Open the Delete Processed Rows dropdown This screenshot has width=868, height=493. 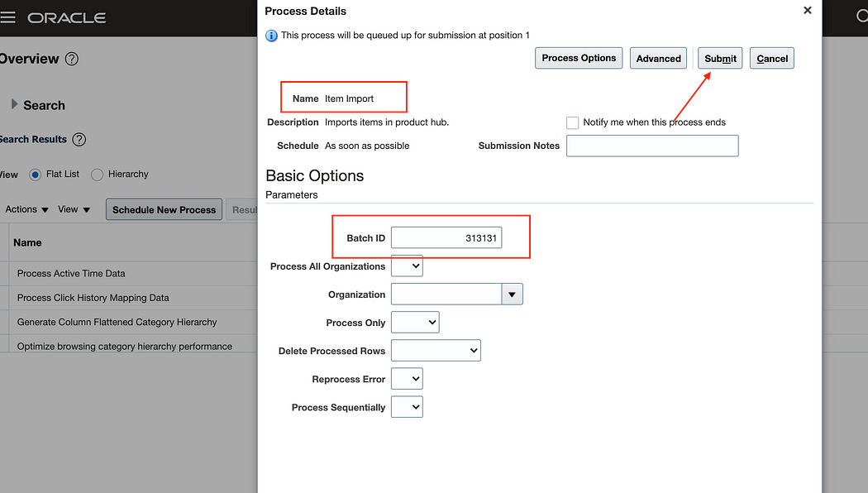pos(436,351)
